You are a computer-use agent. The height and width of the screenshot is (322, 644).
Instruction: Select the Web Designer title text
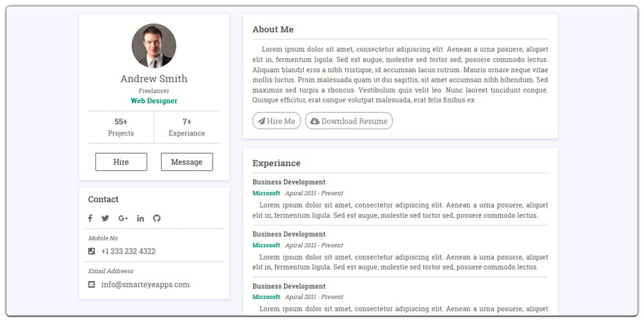click(x=154, y=101)
